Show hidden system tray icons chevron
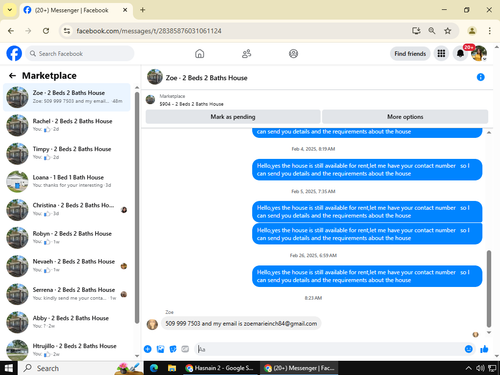The height and width of the screenshot is (375, 500). (x=468, y=368)
